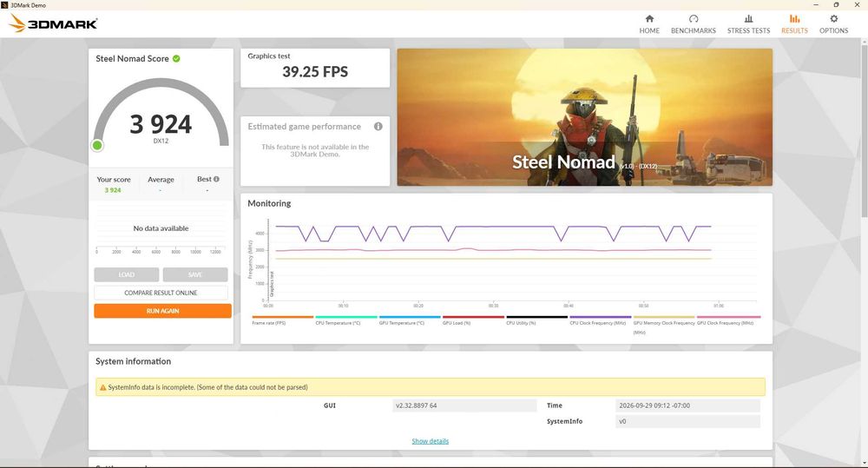Click the Time value field
868x468 pixels.
pyautogui.click(x=687, y=405)
